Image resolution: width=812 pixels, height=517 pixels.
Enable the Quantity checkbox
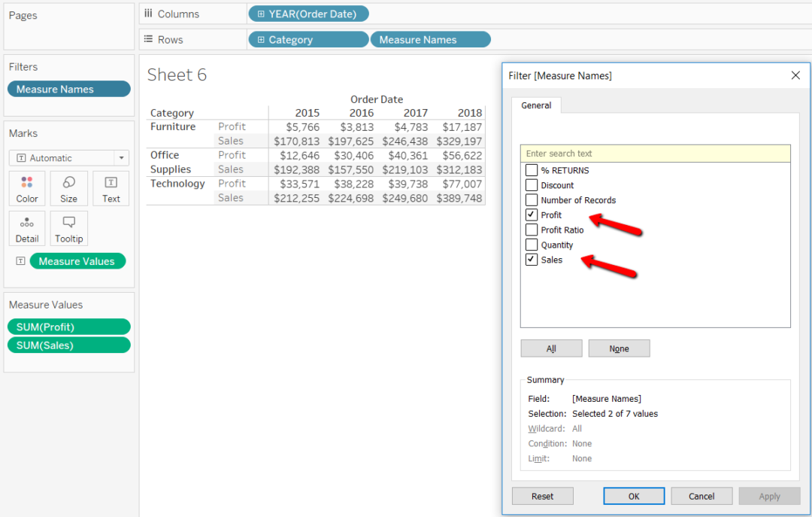532,245
